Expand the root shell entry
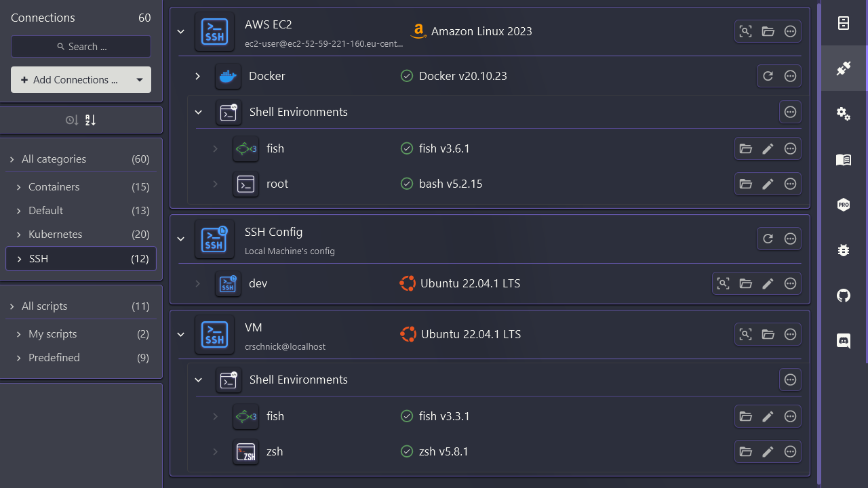Image resolution: width=868 pixels, height=488 pixels. (215, 184)
